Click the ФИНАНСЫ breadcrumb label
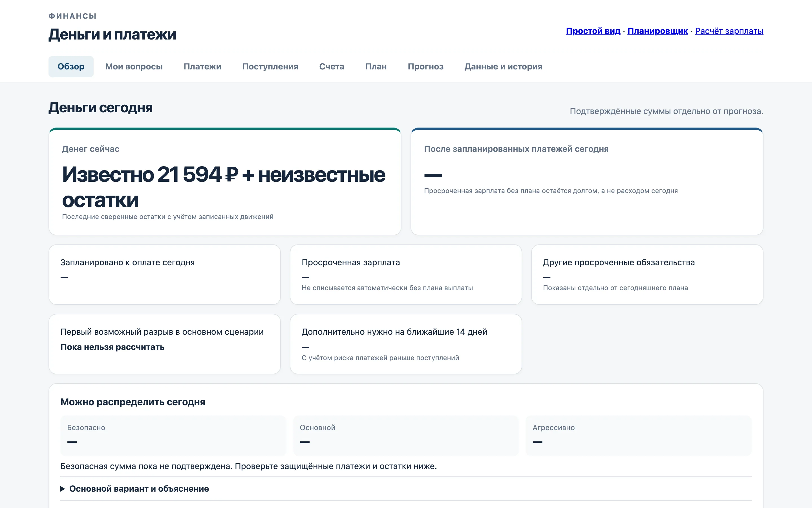Image resolution: width=812 pixels, height=508 pixels. point(72,16)
